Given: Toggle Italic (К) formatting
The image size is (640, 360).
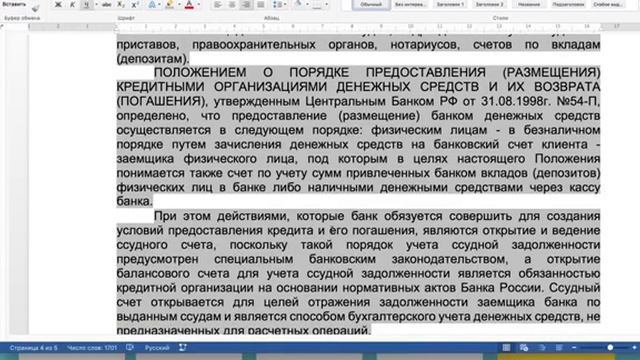Looking at the screenshot, I should tap(72, 4).
